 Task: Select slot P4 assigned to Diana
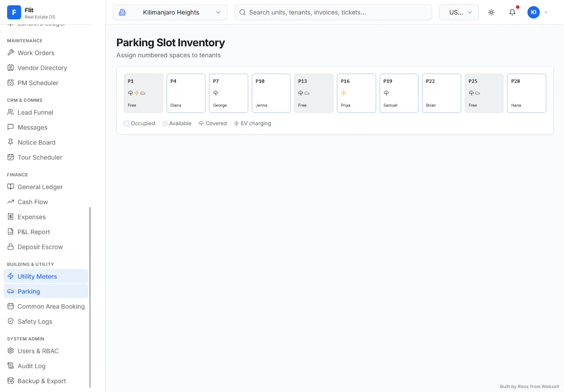tap(186, 93)
